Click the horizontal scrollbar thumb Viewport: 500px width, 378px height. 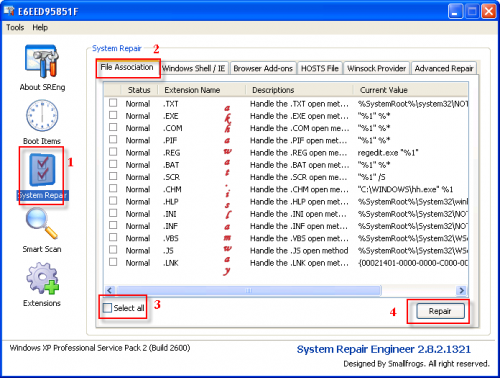pyautogui.click(x=249, y=290)
